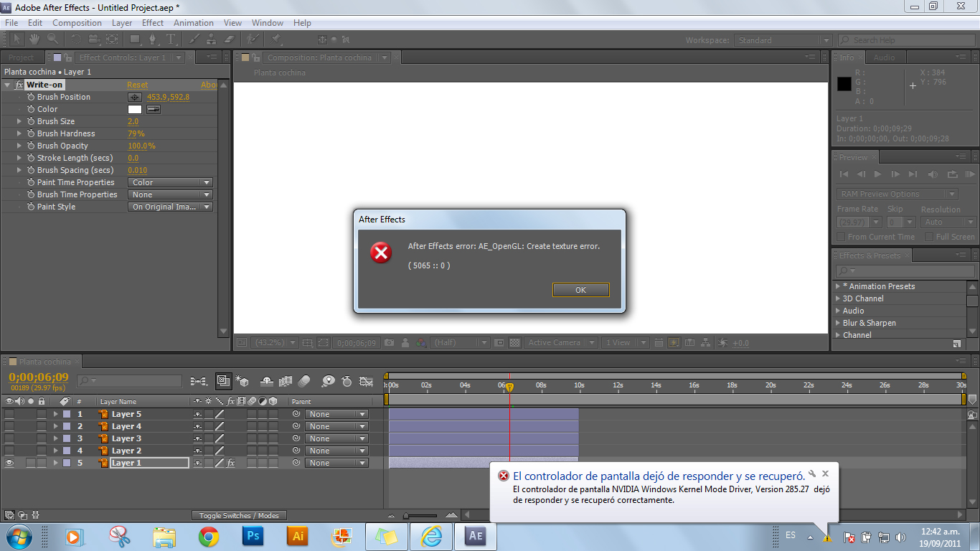Select the Brush tool
This screenshot has height=551, width=980.
(194, 39)
